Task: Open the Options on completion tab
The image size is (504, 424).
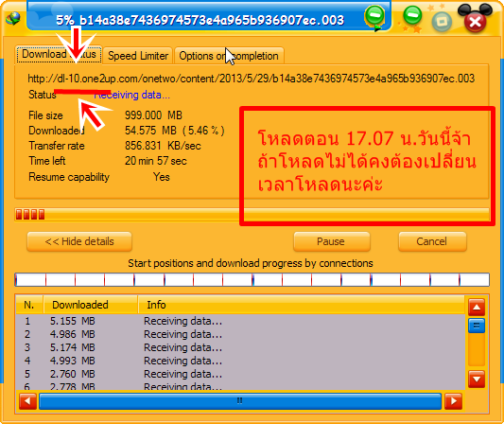Action: click(x=229, y=56)
